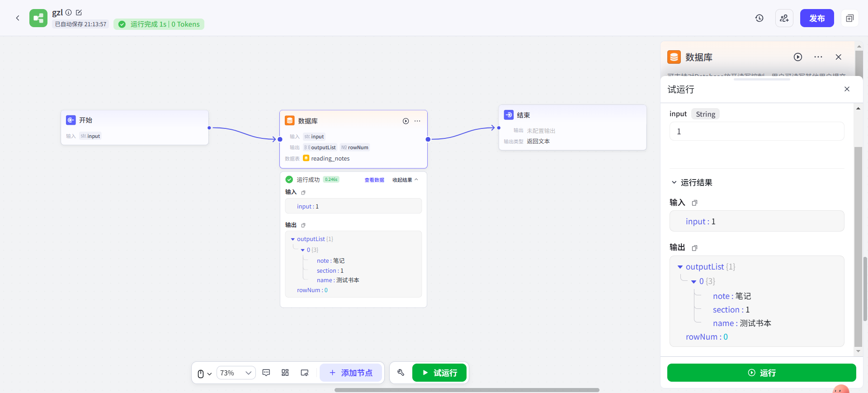Viewport: 868px width, 393px height.
Task: Collapse the 运行结果 section
Action: pos(674,183)
